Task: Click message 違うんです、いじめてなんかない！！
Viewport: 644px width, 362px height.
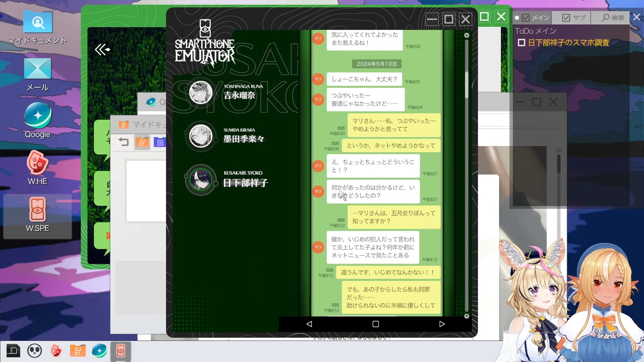Action: (x=388, y=272)
